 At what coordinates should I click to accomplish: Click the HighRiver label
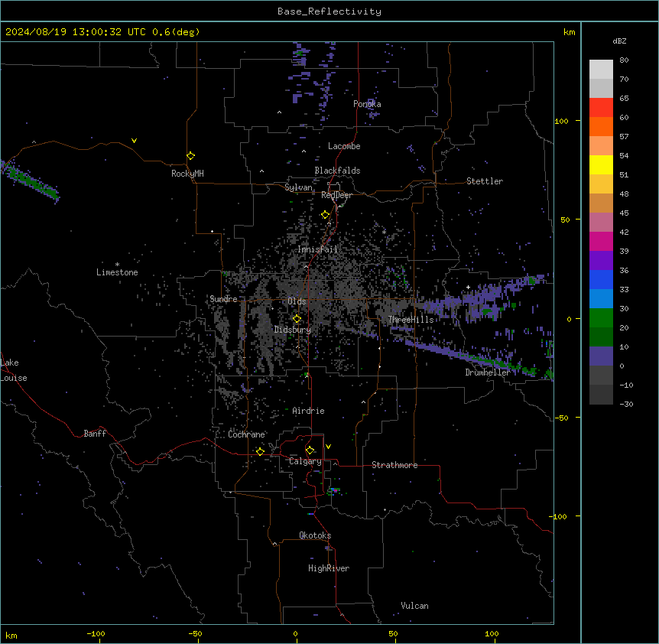click(329, 568)
